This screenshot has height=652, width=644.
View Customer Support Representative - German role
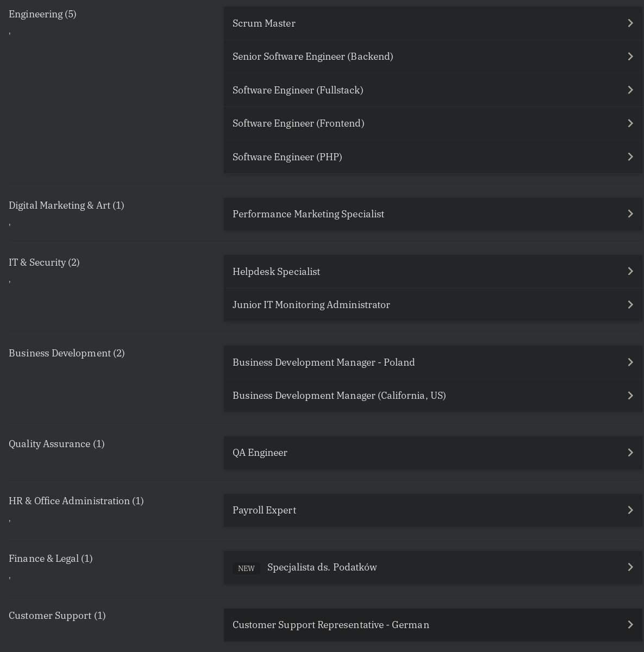pos(433,625)
